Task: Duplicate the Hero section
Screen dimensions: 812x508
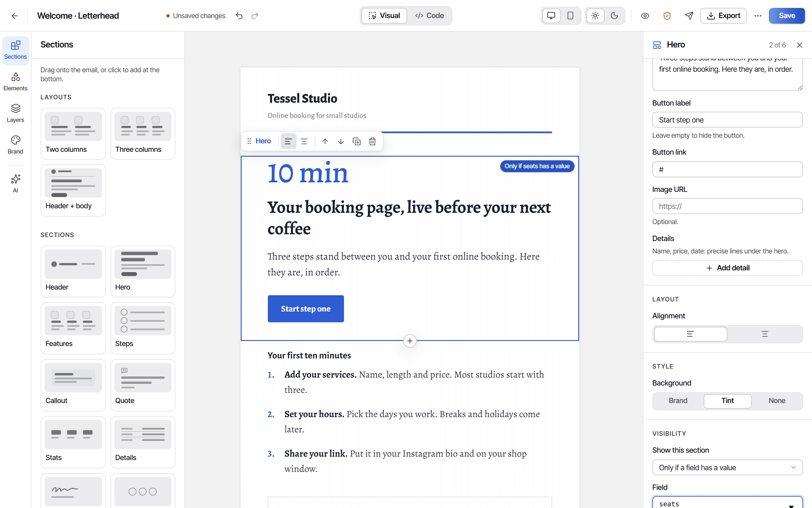Action: click(357, 141)
